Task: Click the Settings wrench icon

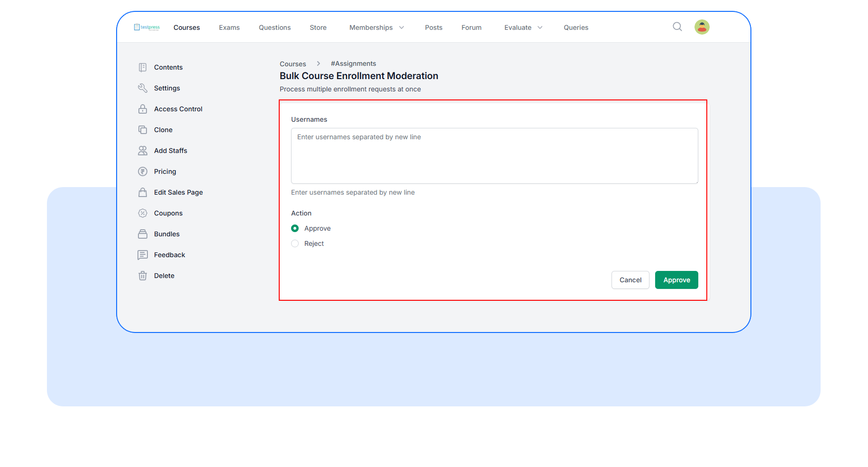Action: click(x=142, y=88)
